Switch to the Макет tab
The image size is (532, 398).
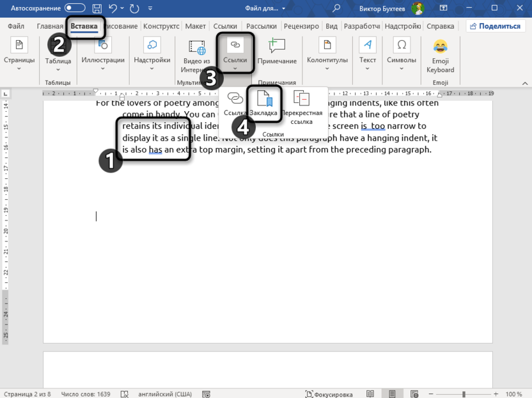(196, 26)
